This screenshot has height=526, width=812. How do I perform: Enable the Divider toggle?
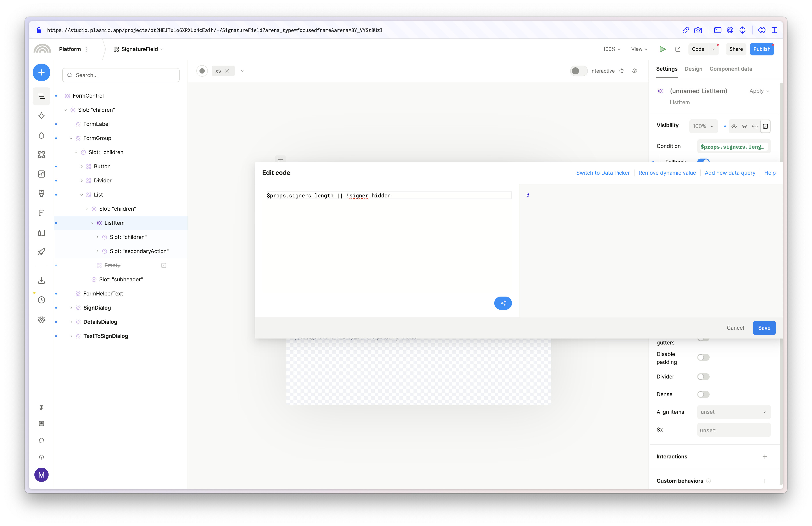[703, 377]
